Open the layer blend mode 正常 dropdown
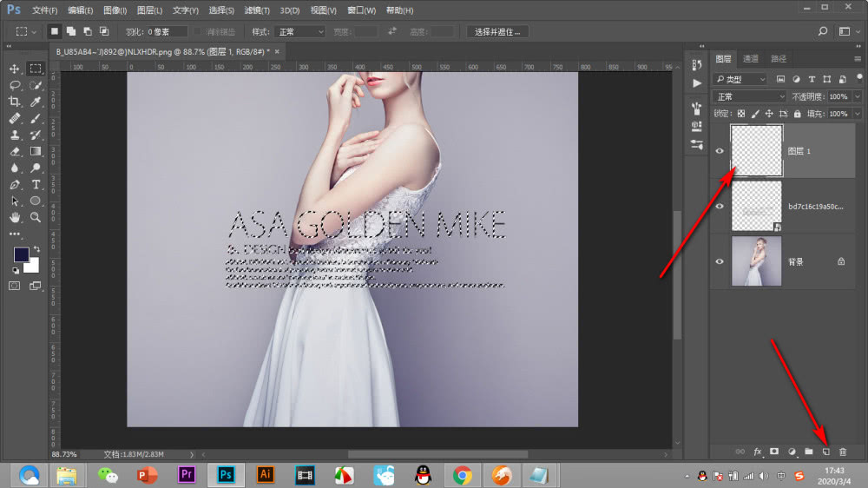868x488 pixels. 749,96
